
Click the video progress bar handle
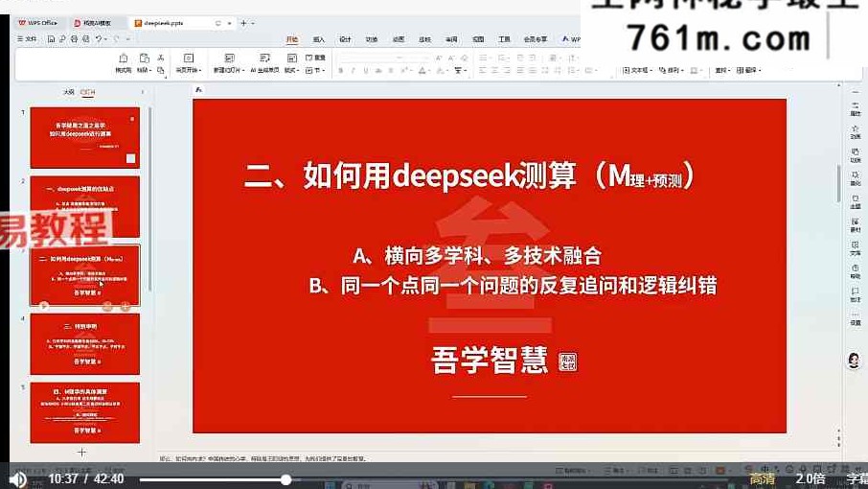coord(286,479)
